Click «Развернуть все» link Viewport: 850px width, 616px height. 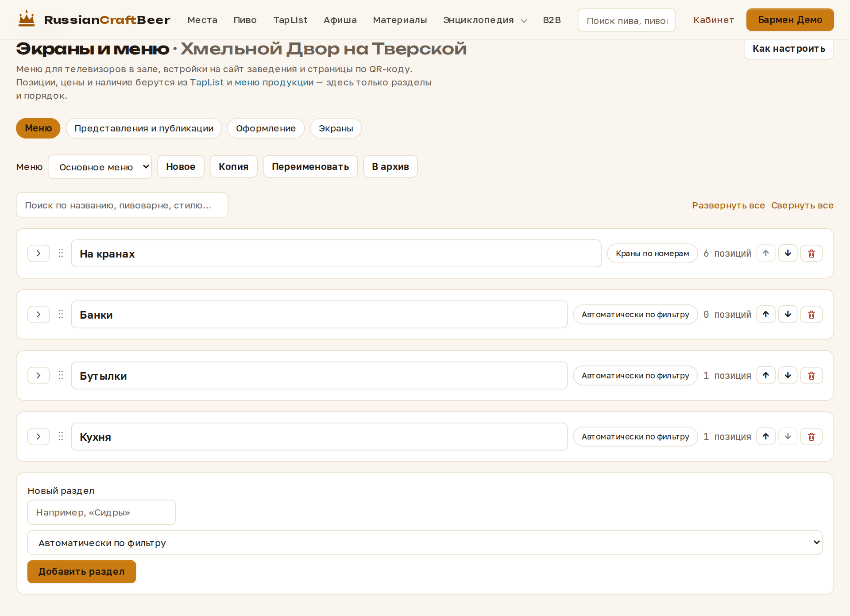point(728,205)
